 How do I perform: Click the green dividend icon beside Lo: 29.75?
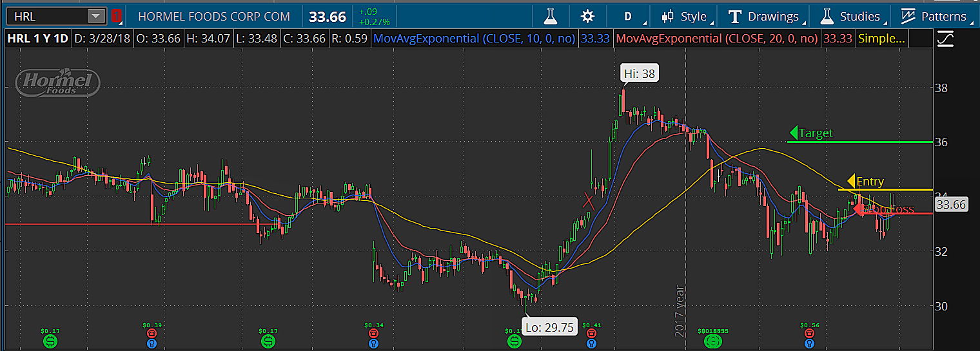tap(514, 340)
